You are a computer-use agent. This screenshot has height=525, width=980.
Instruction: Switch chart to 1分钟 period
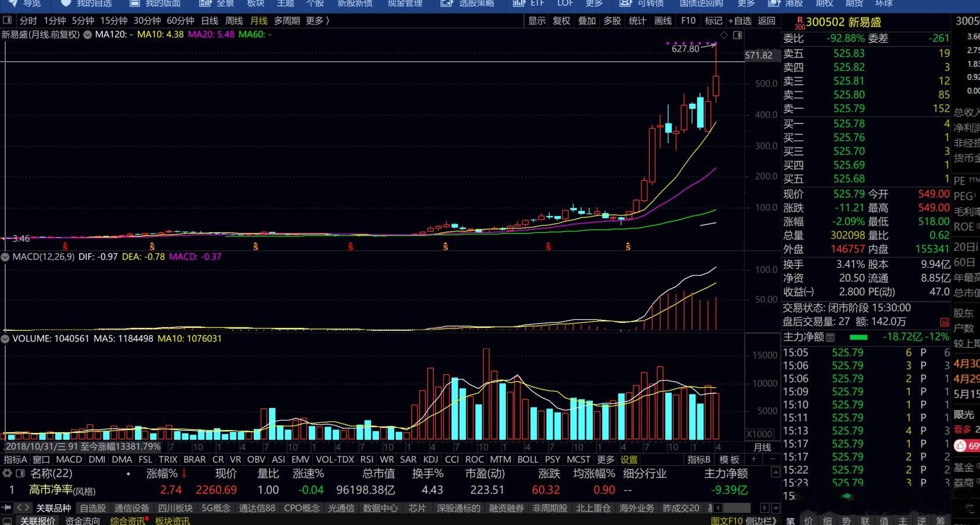coord(54,21)
